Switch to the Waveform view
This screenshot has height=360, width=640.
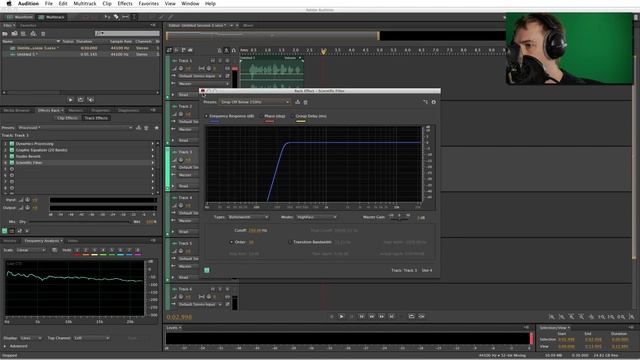click(20, 17)
